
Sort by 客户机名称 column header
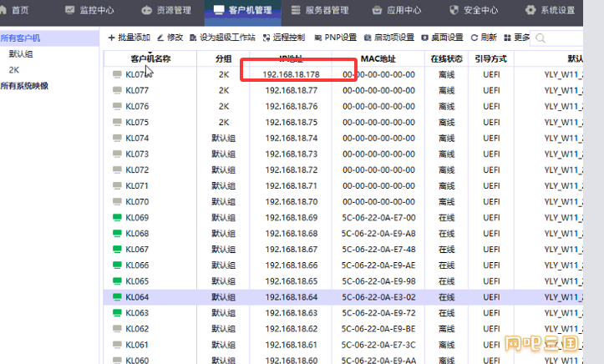(x=150, y=59)
